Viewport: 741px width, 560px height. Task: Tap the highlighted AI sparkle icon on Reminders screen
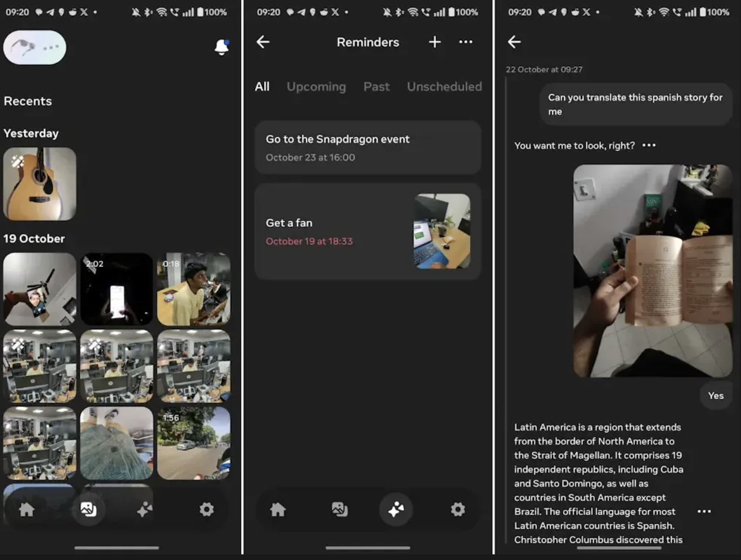(x=396, y=510)
